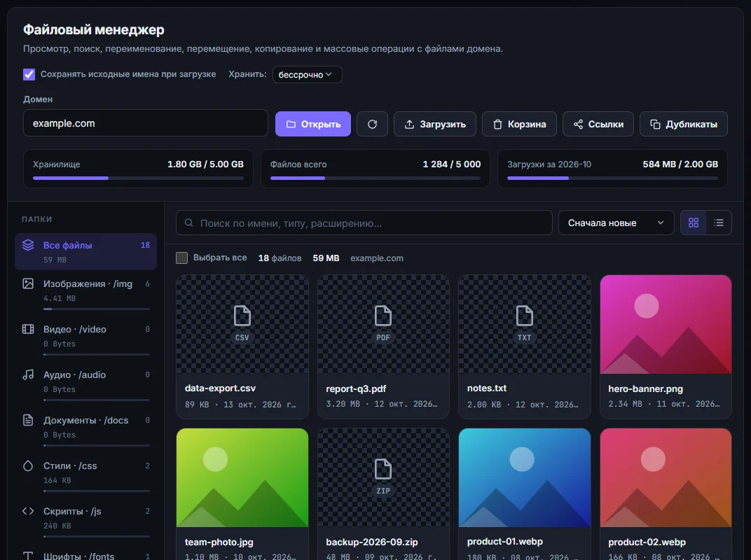The width and height of the screenshot is (751, 560).
Task: Switch to grid view layout
Action: click(x=693, y=223)
